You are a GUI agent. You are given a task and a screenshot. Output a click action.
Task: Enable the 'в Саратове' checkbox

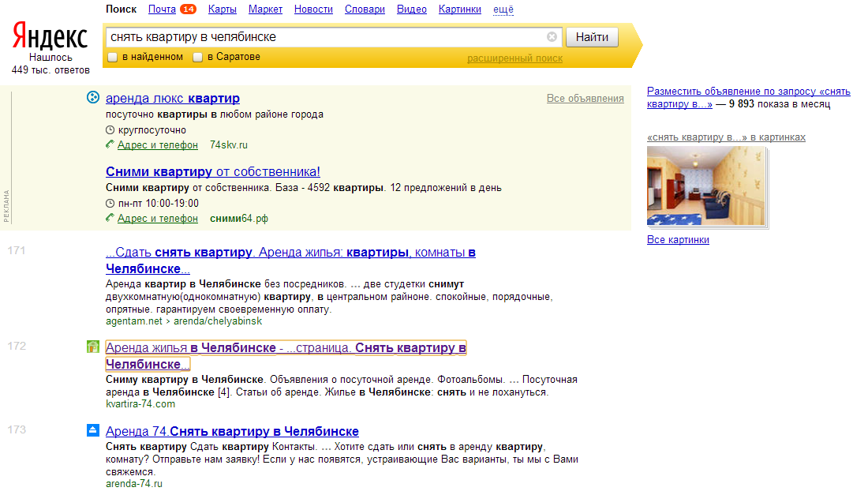(197, 57)
